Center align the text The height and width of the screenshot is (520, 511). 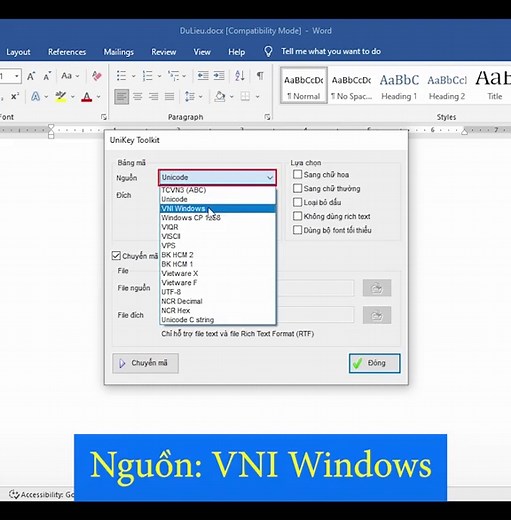(x=138, y=97)
